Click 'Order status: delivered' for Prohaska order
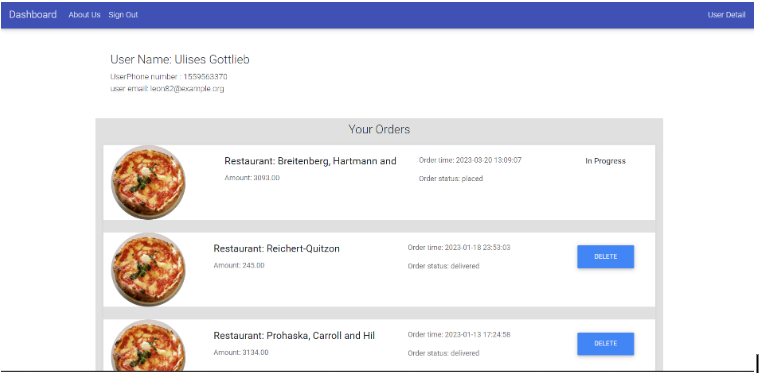This screenshot has width=762, height=373. (x=443, y=353)
